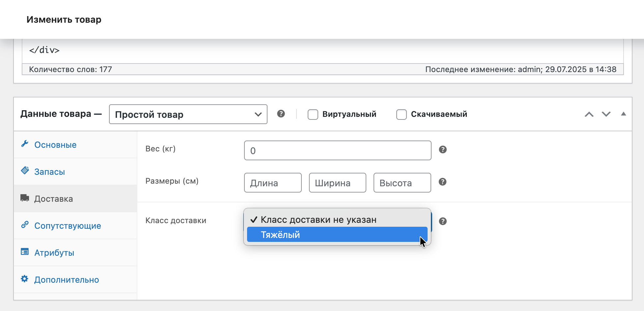Click help icon beside product type dropdown
The height and width of the screenshot is (311, 644).
[x=281, y=114]
